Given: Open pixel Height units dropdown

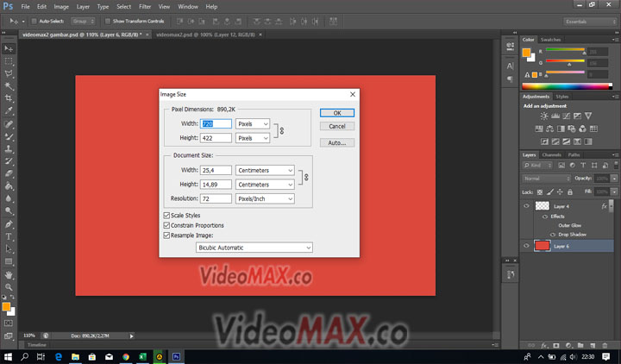Looking at the screenshot, I should click(x=253, y=138).
